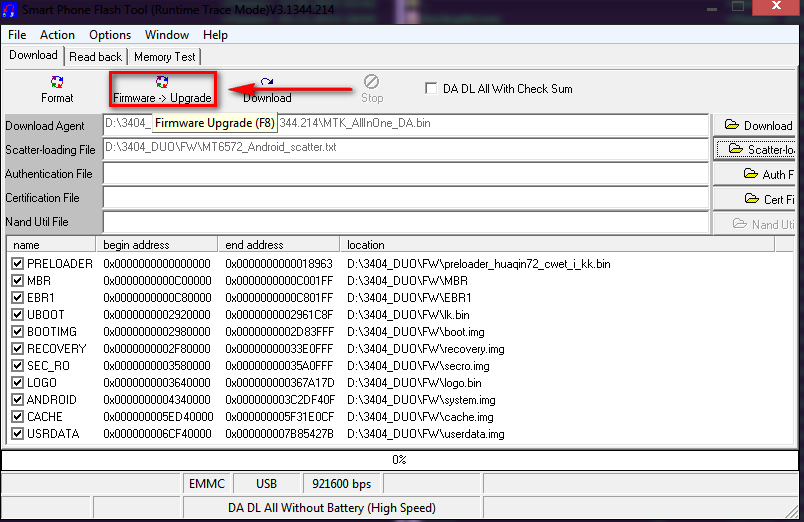The width and height of the screenshot is (804, 522).
Task: Click the Authentication File field
Action: pos(406,174)
